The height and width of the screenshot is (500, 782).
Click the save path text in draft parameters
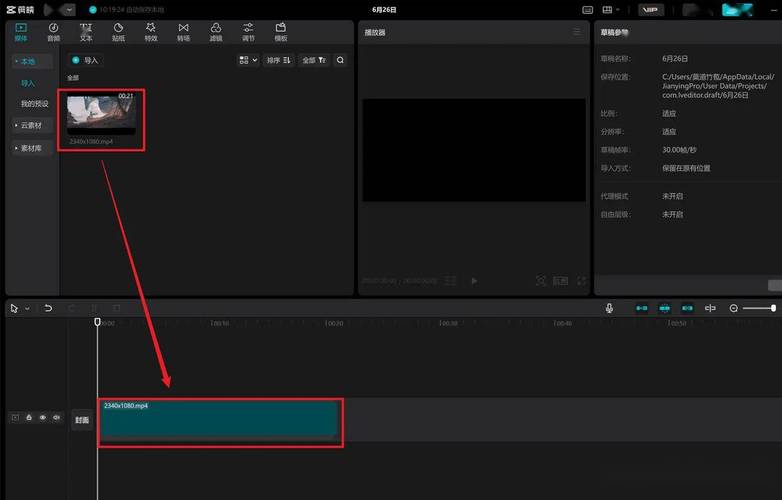[x=718, y=86]
